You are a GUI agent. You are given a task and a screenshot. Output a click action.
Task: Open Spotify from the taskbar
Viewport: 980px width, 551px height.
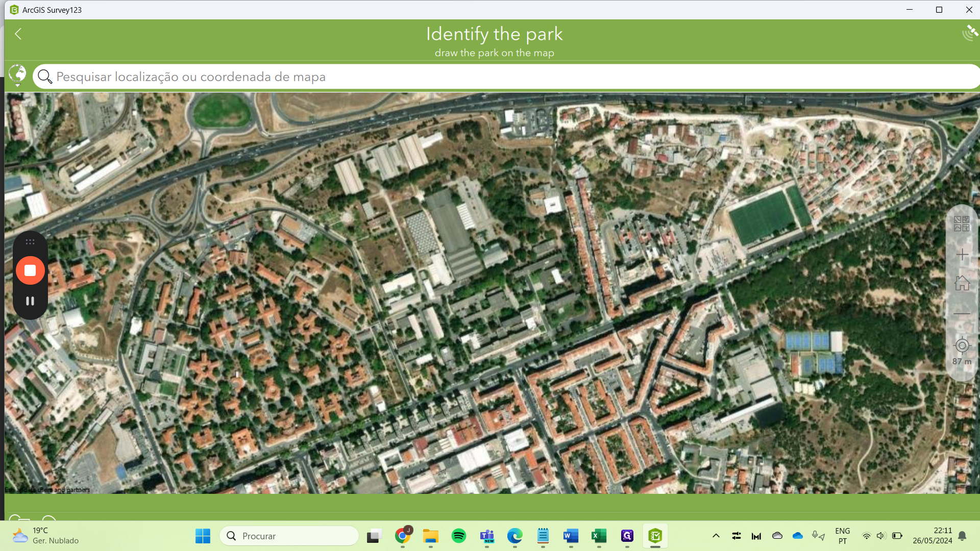(459, 536)
